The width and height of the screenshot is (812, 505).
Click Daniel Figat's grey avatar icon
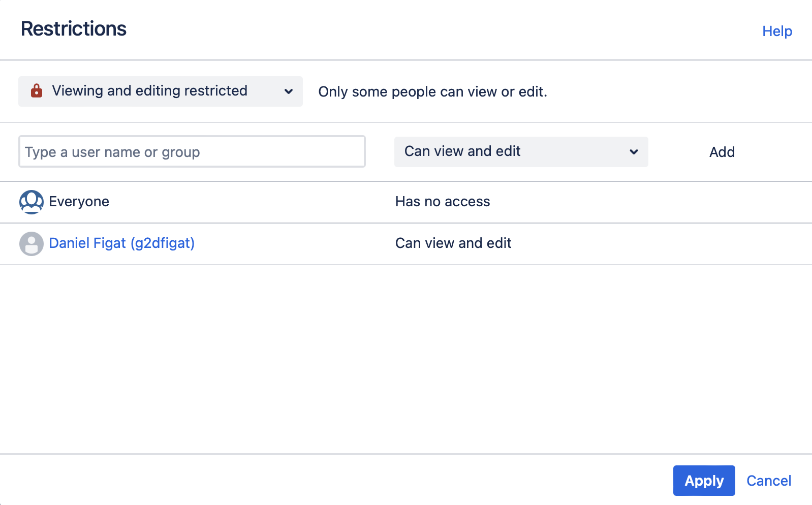pyautogui.click(x=32, y=244)
